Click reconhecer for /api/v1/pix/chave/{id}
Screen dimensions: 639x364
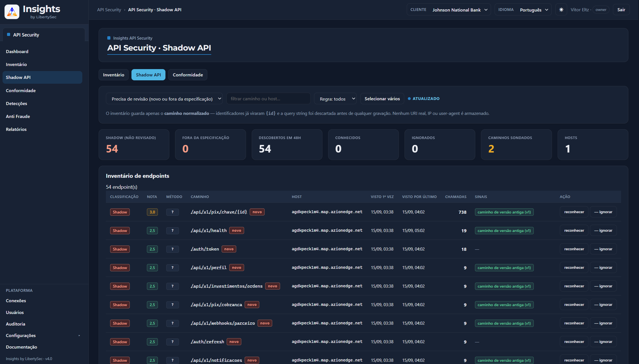[x=574, y=212]
